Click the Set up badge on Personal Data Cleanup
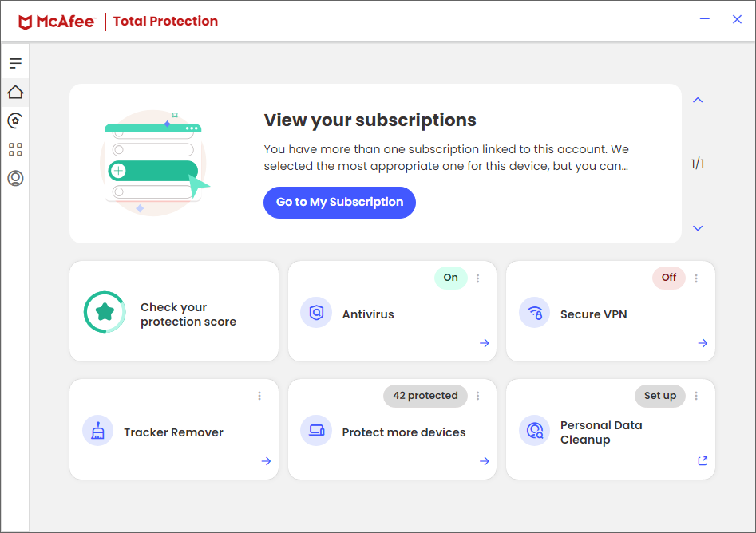The image size is (756, 533). [659, 396]
